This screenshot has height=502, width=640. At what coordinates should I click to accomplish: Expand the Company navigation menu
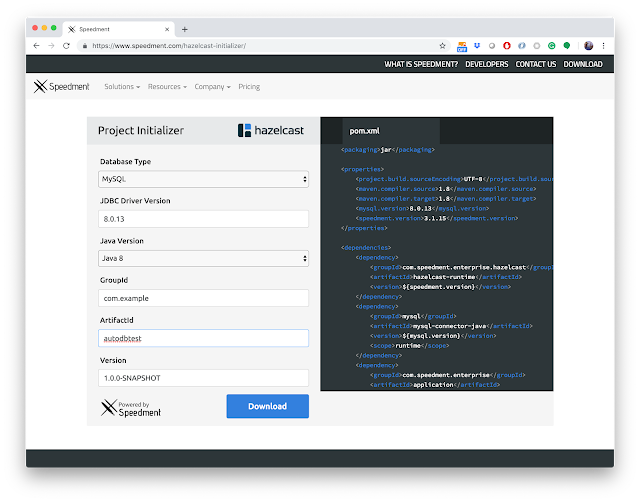212,87
